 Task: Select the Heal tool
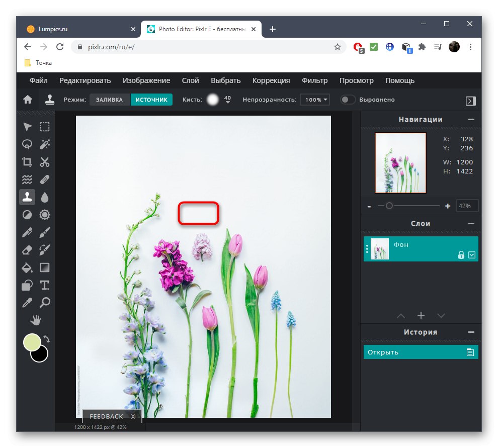[x=45, y=179]
